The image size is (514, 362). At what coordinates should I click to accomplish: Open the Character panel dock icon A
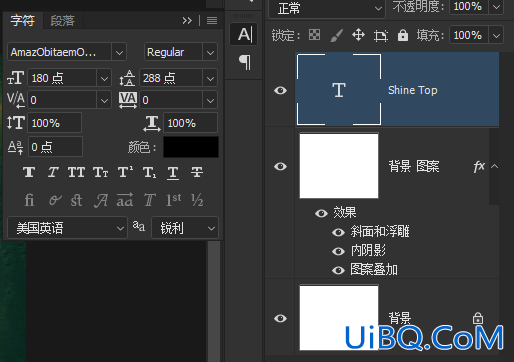pyautogui.click(x=244, y=34)
